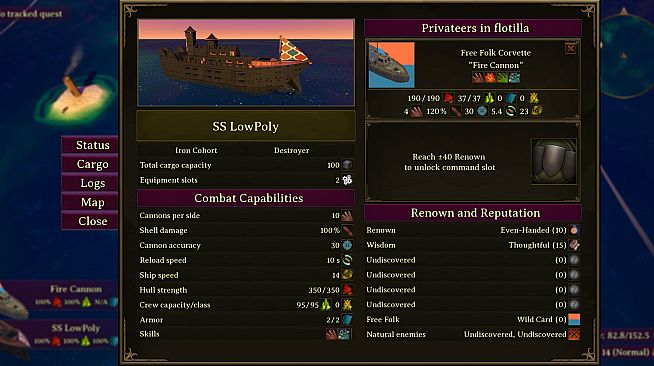Image resolution: width=654 pixels, height=366 pixels.
Task: Select the Fire Cannon corvette thumbnail
Action: pyautogui.click(x=392, y=65)
